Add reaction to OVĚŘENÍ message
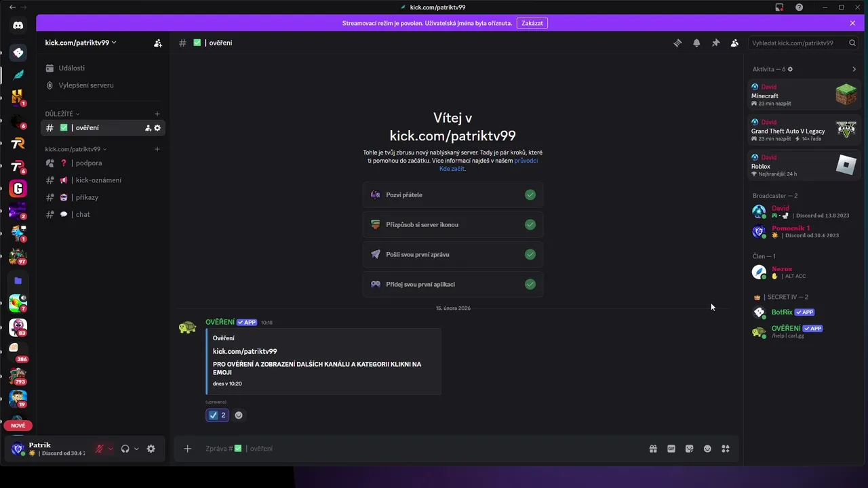The height and width of the screenshot is (488, 868). (x=239, y=415)
